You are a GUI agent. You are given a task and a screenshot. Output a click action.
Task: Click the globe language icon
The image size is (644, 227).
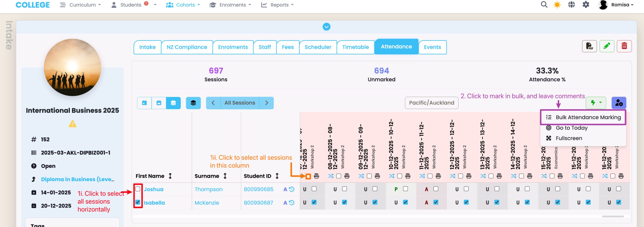(572, 5)
